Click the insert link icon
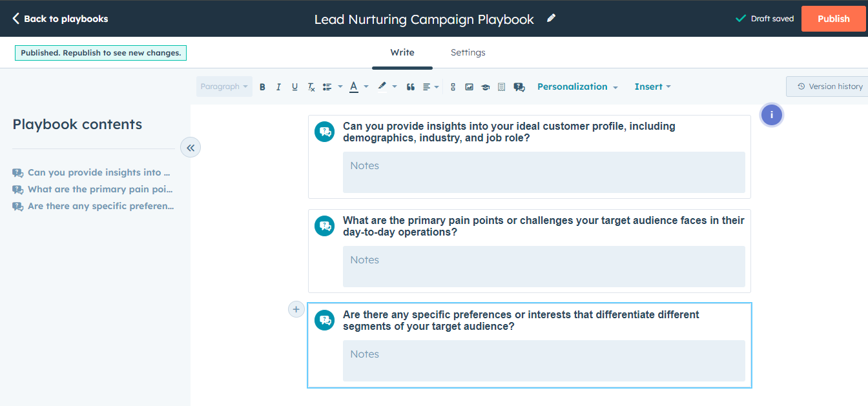Viewport: 868px width, 406px height. 453,86
